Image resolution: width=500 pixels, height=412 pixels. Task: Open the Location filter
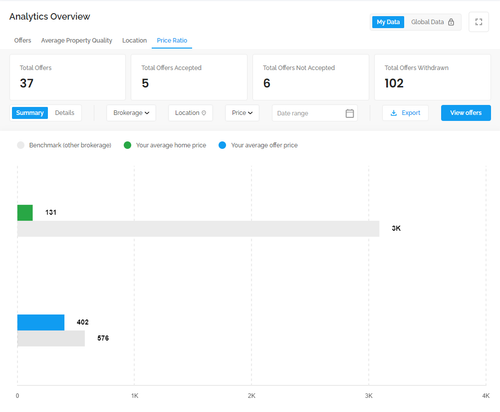tap(190, 113)
